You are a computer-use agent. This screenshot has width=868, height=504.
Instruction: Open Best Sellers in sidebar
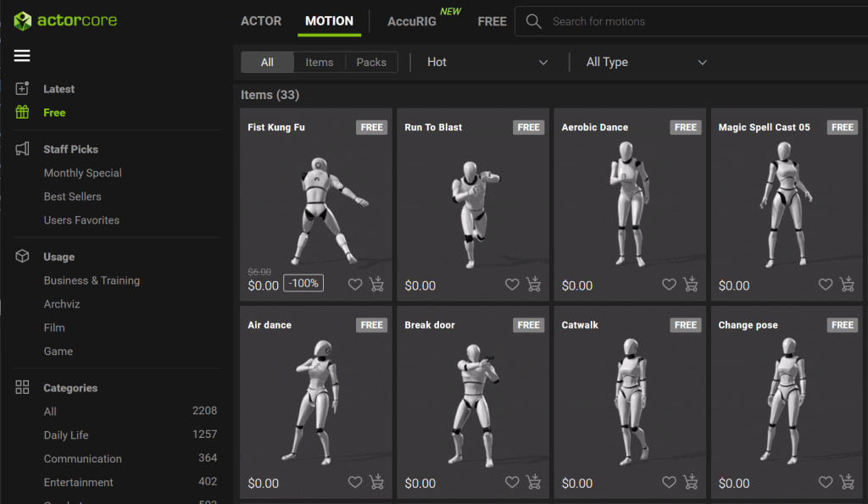(72, 197)
